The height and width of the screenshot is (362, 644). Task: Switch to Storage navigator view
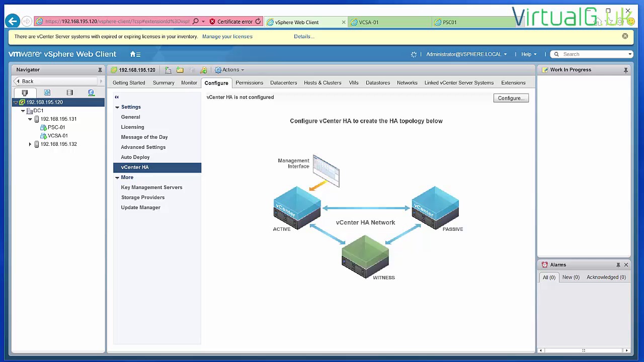pyautogui.click(x=69, y=93)
